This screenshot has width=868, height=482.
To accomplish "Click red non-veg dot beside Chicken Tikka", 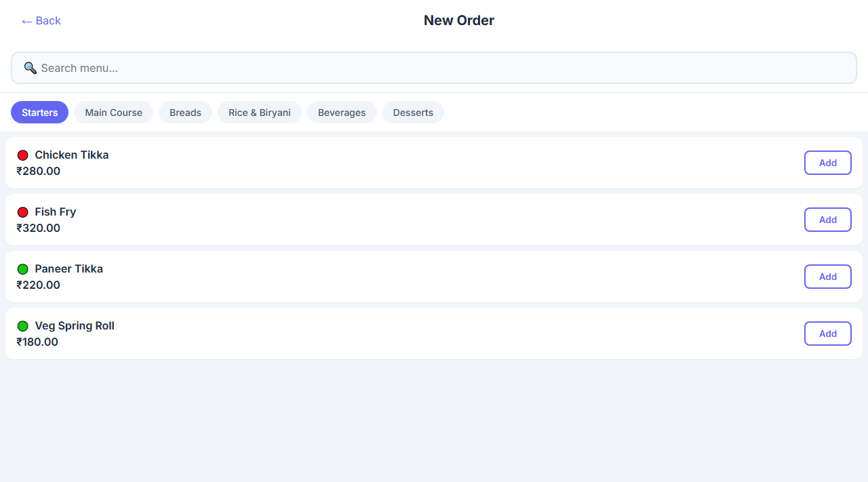I will 22,155.
